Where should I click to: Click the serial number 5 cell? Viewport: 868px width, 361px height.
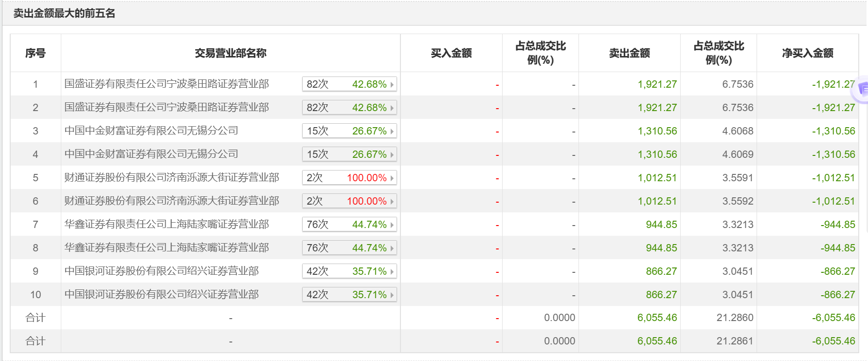[36, 177]
